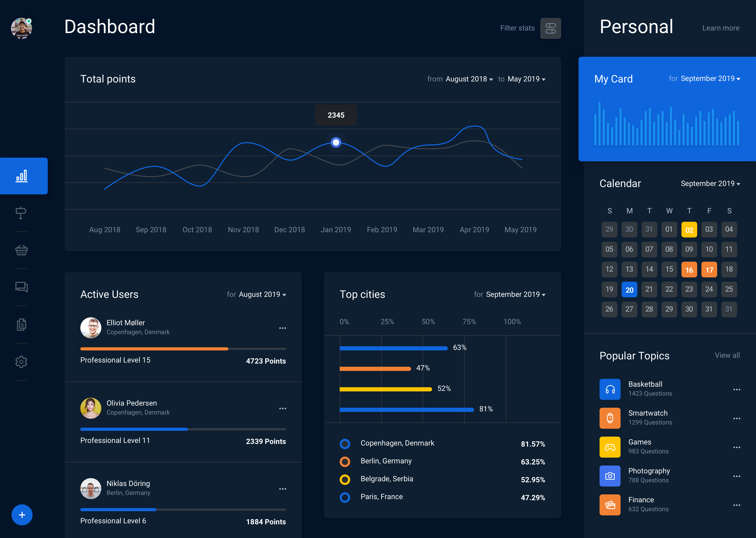
Task: Click View all in Popular Topics
Action: point(727,356)
